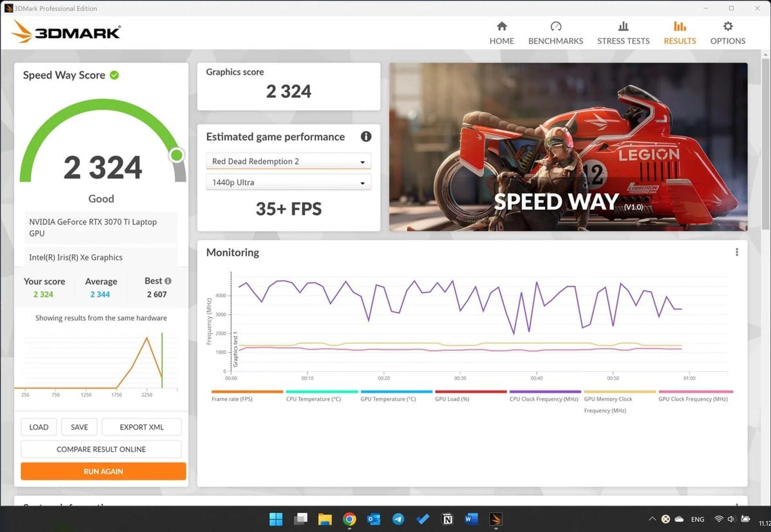Open the Windows Start menu
This screenshot has width=771, height=532.
tap(276, 519)
